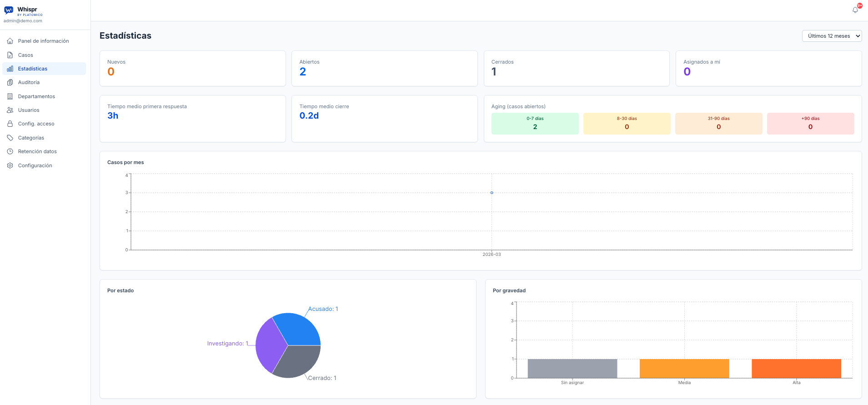Open the Casos menu item
This screenshot has width=868, height=405.
coord(25,55)
